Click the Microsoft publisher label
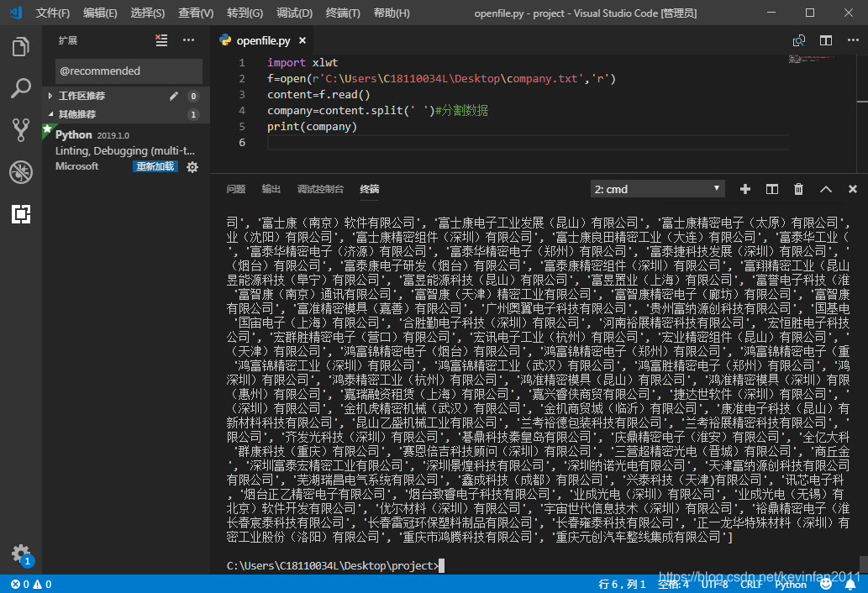The height and width of the screenshot is (593, 868). [77, 166]
